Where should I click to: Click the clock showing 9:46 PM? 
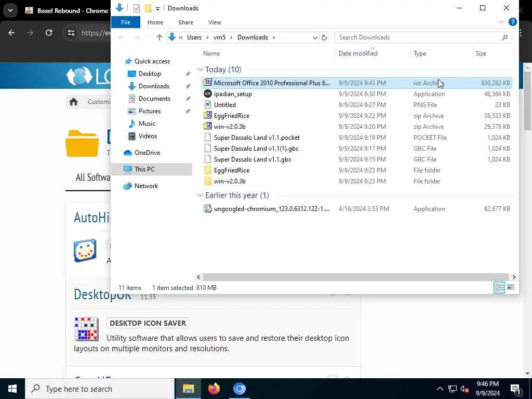(x=487, y=384)
